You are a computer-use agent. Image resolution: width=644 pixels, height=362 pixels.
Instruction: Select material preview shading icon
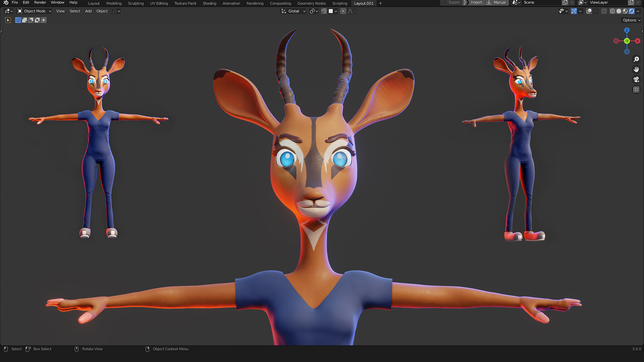pos(625,11)
